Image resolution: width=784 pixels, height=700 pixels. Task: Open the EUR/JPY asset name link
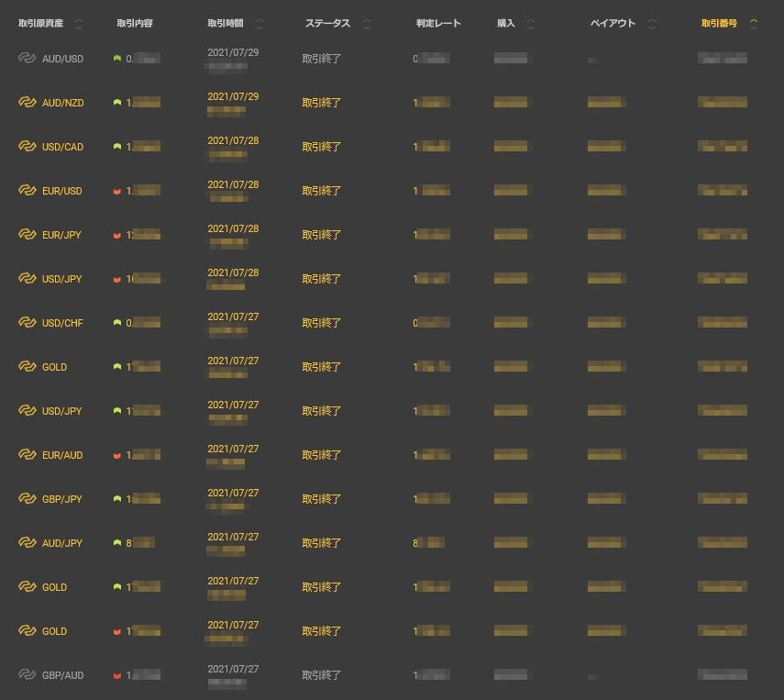(x=61, y=235)
